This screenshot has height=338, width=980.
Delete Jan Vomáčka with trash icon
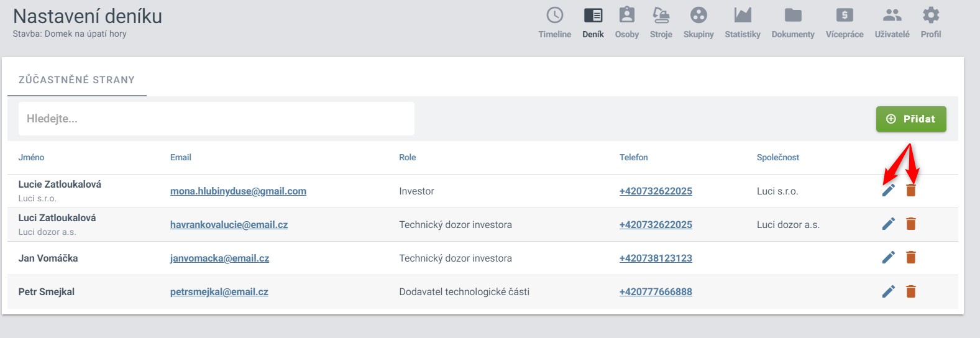[911, 257]
